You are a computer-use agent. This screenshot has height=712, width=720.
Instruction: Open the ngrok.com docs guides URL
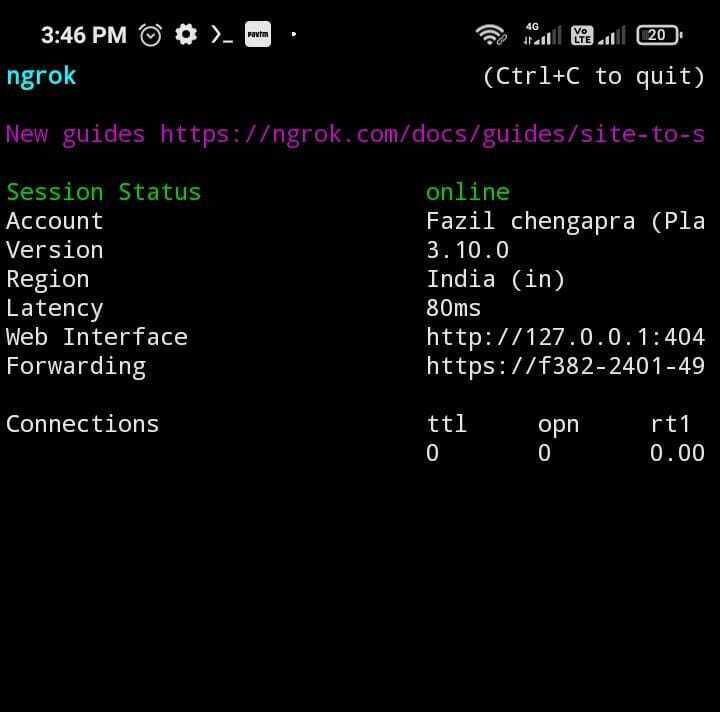432,134
